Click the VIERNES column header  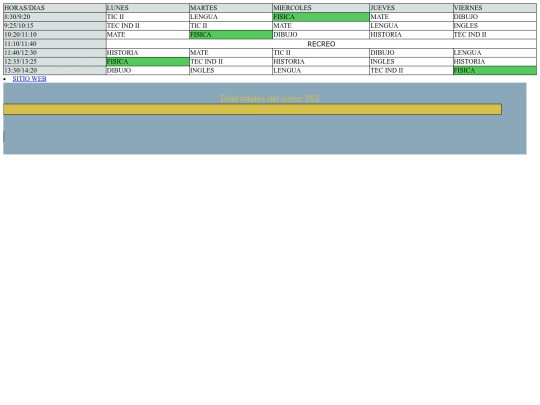pos(495,8)
